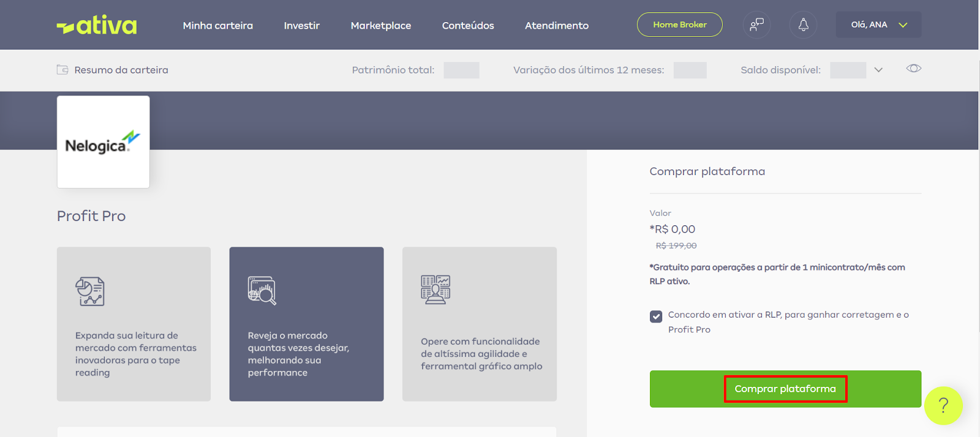Click the Comprar plataforma panel heading

click(x=707, y=171)
